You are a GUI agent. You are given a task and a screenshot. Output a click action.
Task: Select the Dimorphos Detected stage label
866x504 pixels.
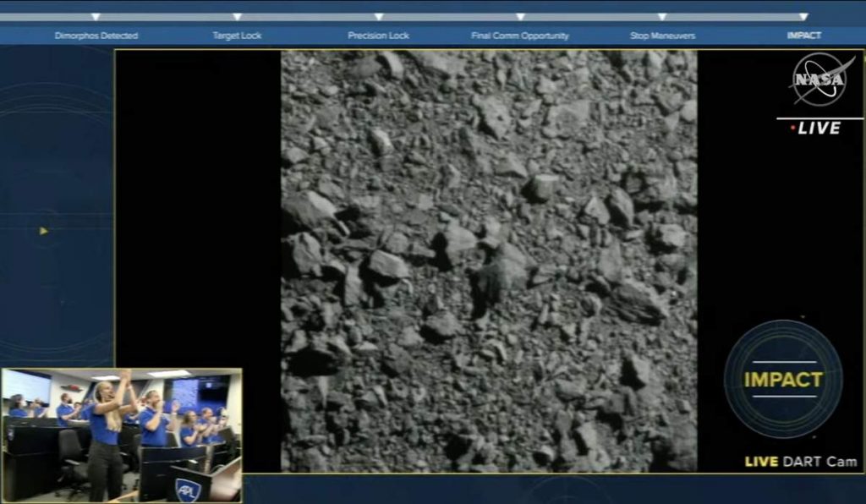click(x=96, y=36)
